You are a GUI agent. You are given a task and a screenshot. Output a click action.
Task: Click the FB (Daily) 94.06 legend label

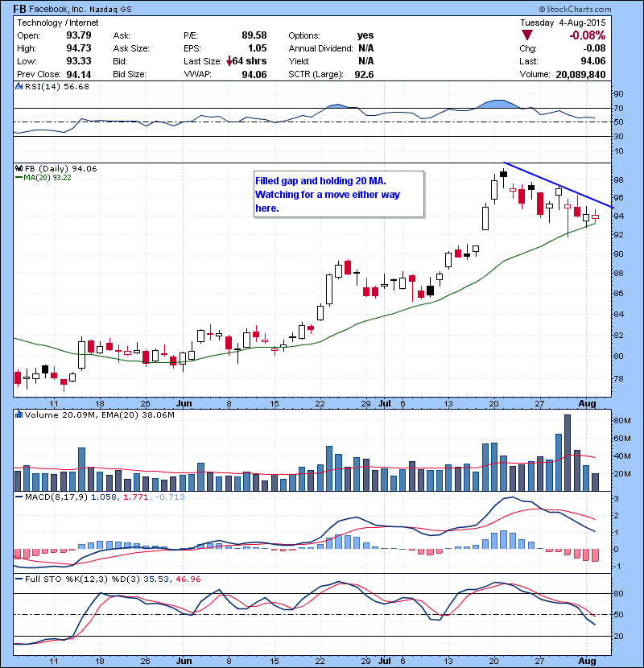point(61,168)
